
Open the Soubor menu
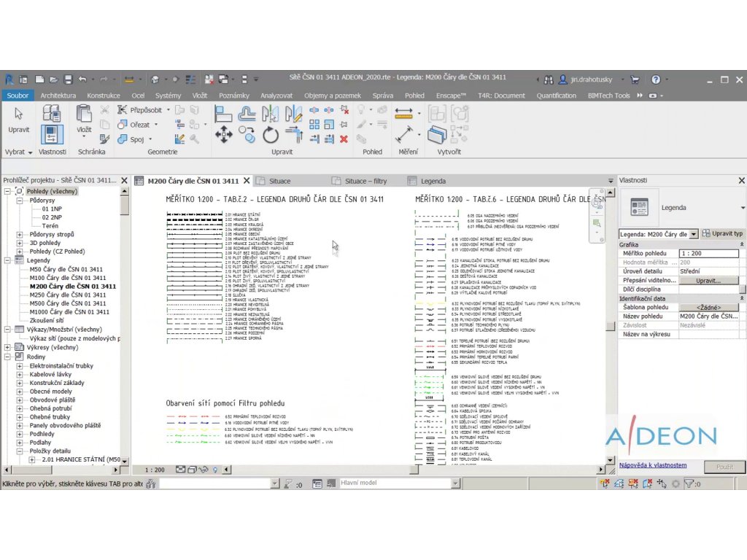(x=18, y=96)
